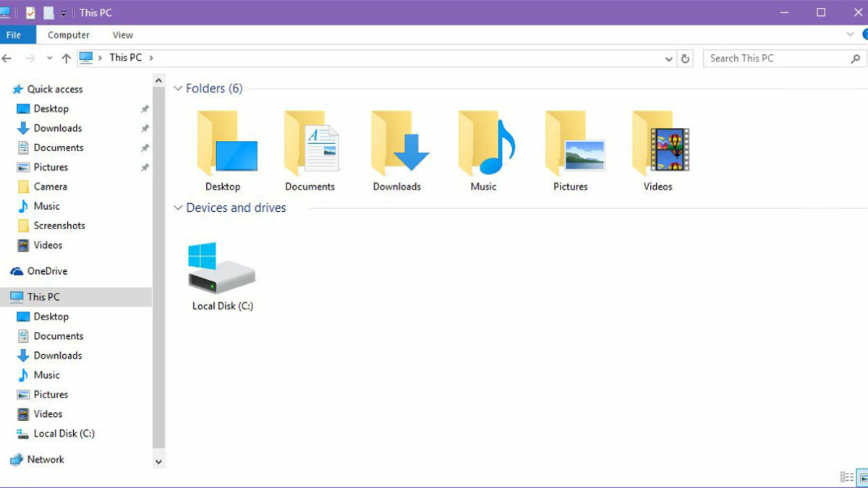868x488 pixels.
Task: Select Screenshots in Quick access list
Action: 59,226
